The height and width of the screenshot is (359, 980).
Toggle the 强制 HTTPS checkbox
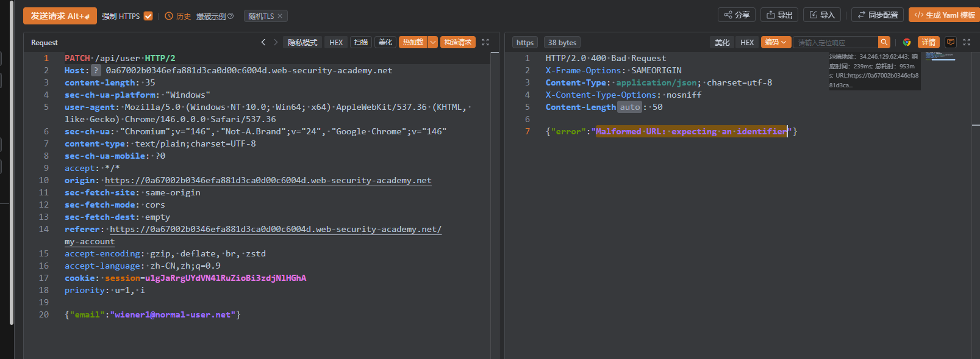pos(148,16)
